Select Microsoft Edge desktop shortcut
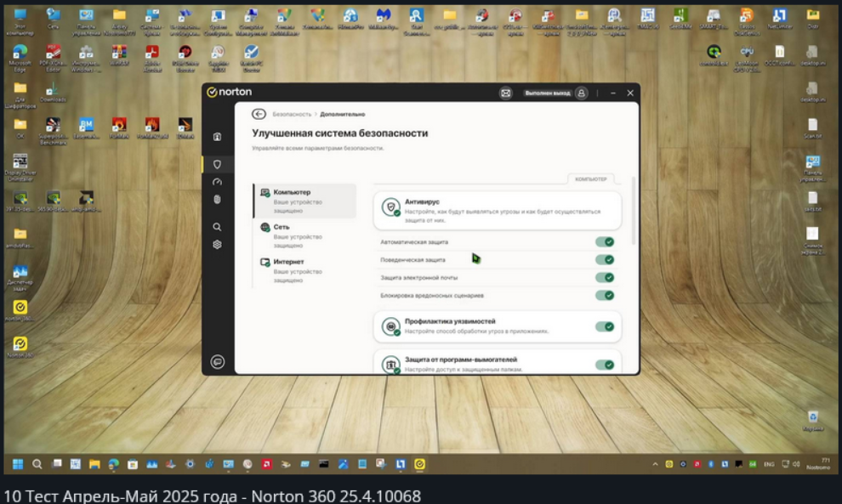Screen dimensions: 842x504 (x=20, y=59)
